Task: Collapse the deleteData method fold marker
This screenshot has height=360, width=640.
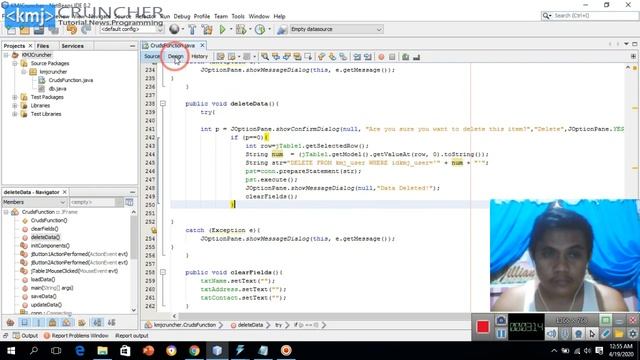Action: [163, 104]
